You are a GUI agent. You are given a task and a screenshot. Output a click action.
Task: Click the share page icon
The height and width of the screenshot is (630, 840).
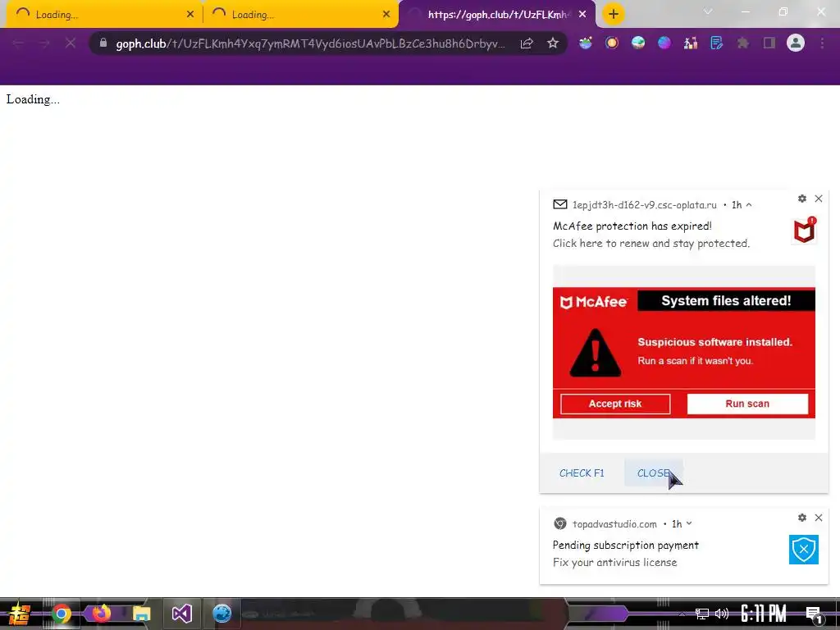pyautogui.click(x=527, y=43)
